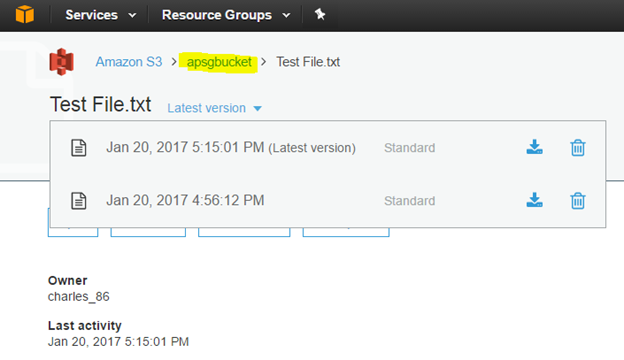Delete the 4:56:12 PM version
624x360 pixels.
point(578,200)
